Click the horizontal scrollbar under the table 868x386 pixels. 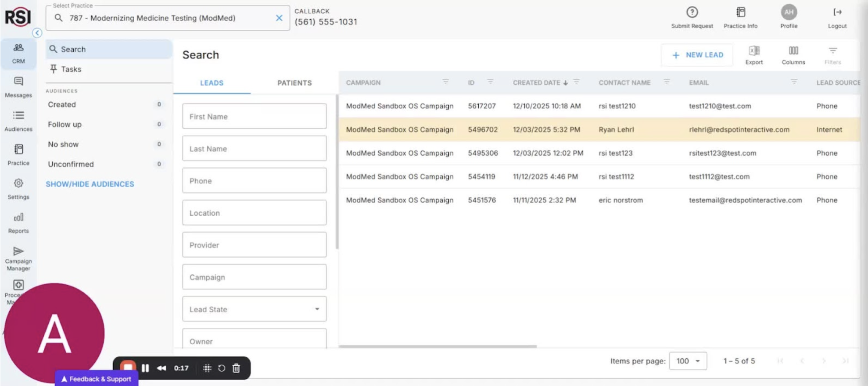(438, 347)
